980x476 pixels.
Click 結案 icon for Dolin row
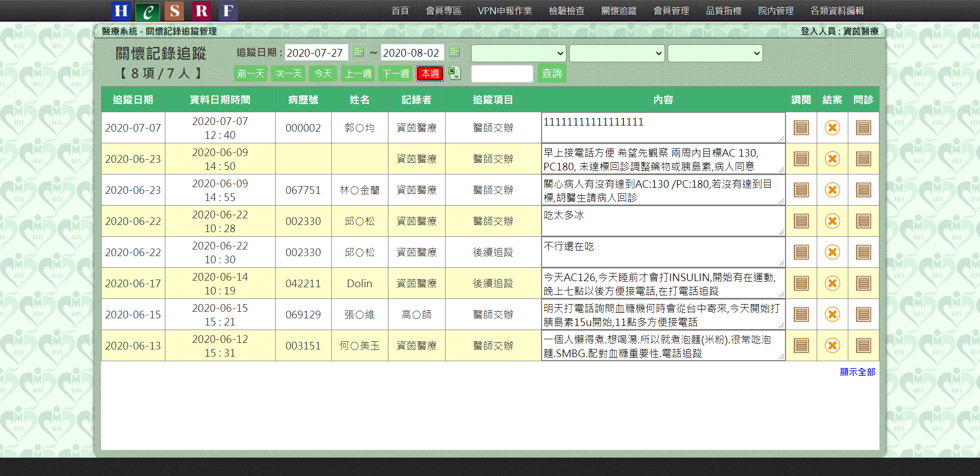[x=832, y=283]
